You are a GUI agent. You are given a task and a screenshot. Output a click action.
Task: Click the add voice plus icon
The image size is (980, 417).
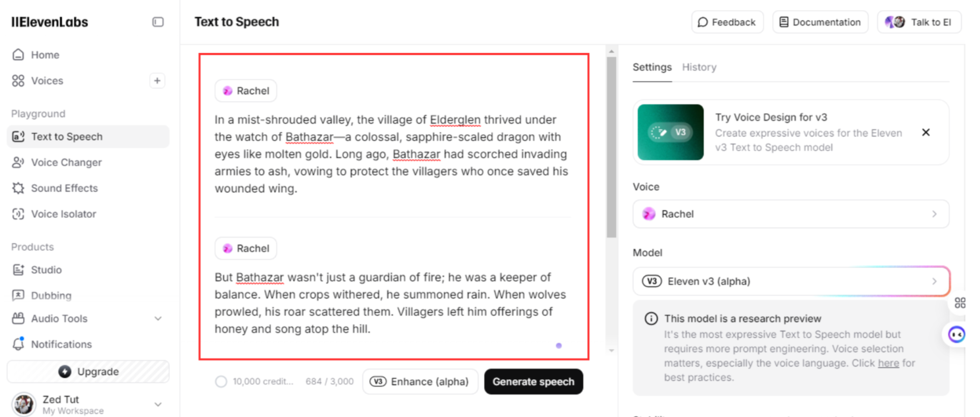[x=157, y=81]
